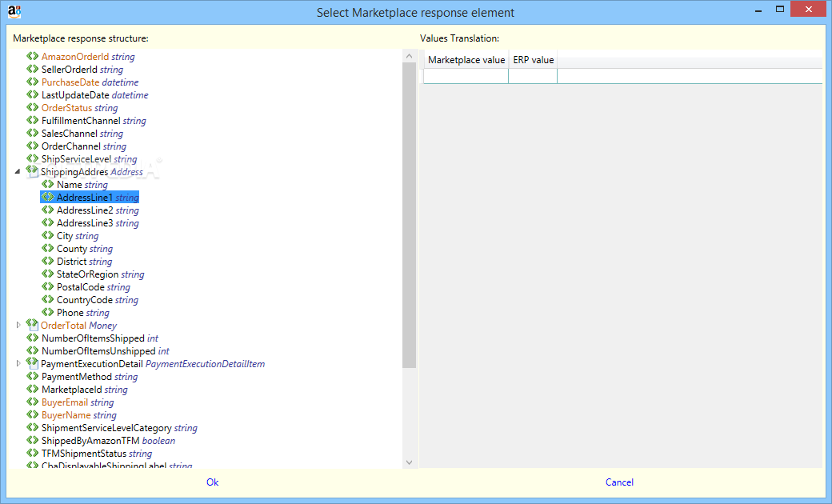The image size is (832, 504).
Task: Click the ERP value column header
Action: click(x=533, y=60)
